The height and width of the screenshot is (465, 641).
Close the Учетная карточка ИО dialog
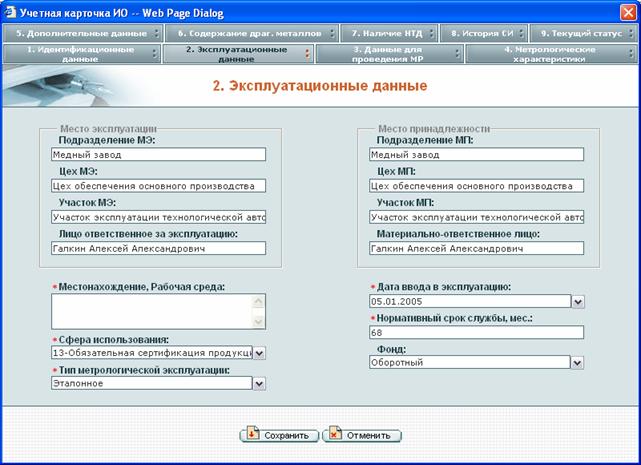click(x=628, y=12)
